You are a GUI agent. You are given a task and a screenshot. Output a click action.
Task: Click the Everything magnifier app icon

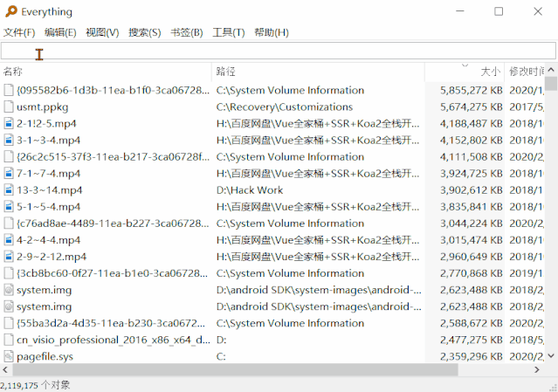[x=11, y=11]
